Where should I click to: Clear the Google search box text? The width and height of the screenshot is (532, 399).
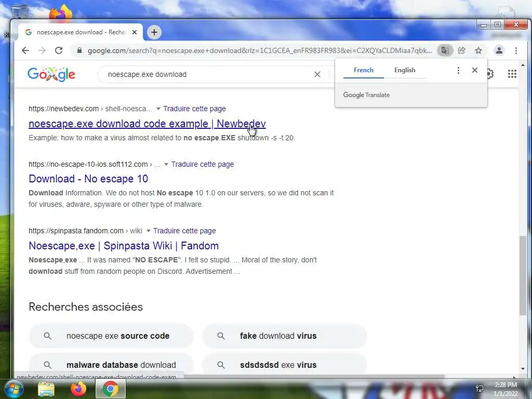coord(317,74)
